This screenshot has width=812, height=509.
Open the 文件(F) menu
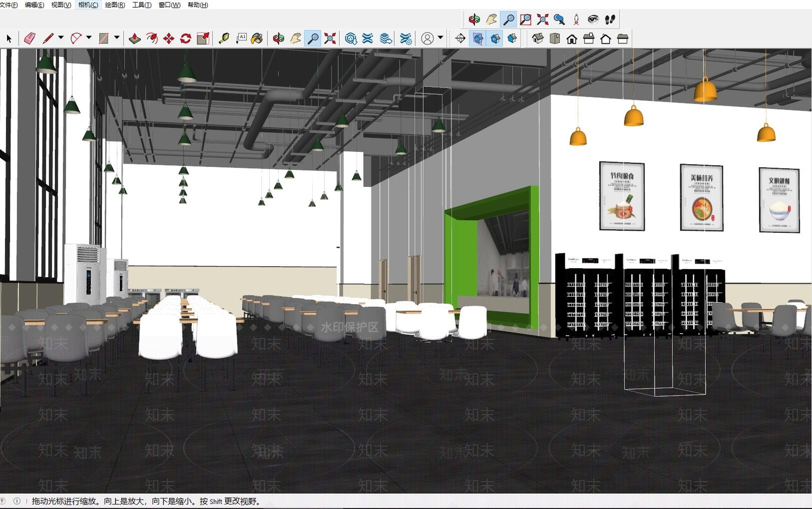(9, 5)
